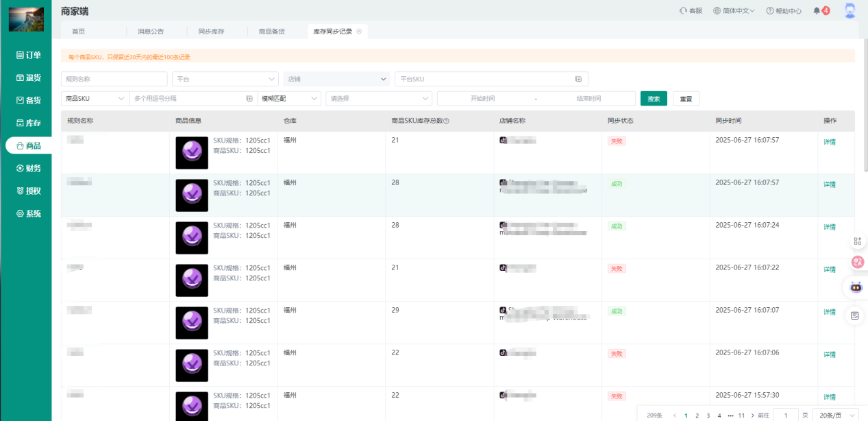Screen dimensions: 868x421
Task: Click the grid apps floating icon
Action: (x=856, y=241)
